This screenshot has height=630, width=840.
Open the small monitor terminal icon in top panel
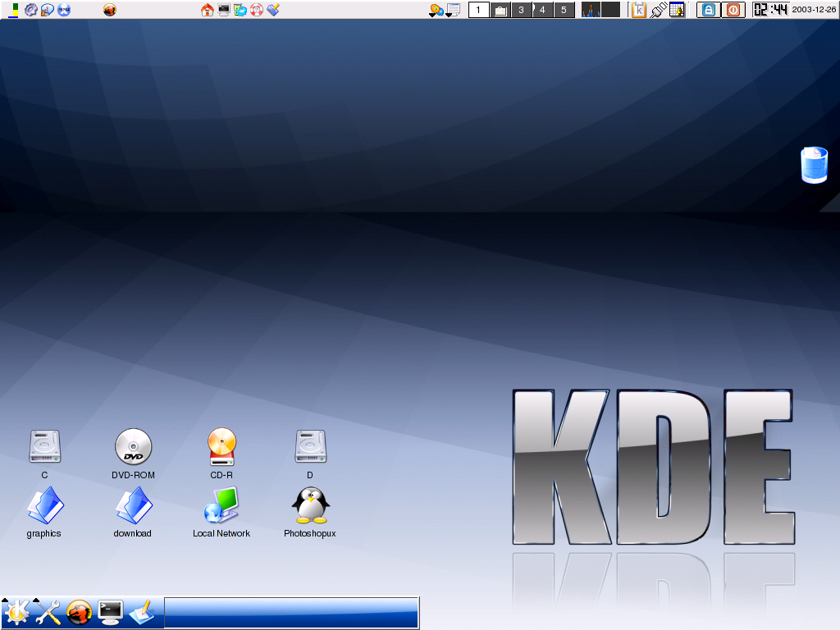click(224, 10)
